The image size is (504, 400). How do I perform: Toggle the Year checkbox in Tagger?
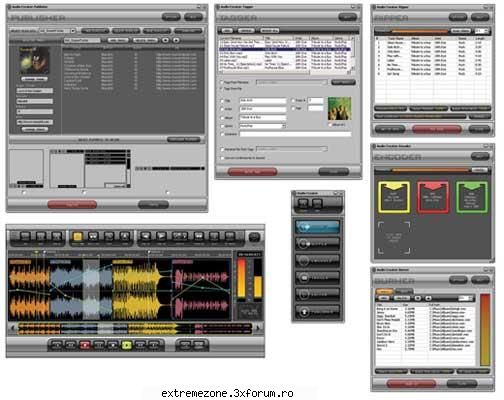293,108
